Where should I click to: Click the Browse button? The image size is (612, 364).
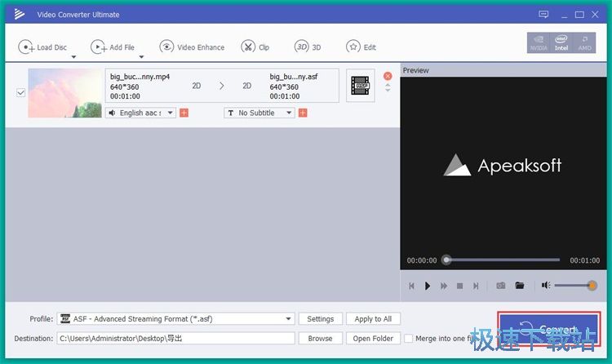click(321, 338)
